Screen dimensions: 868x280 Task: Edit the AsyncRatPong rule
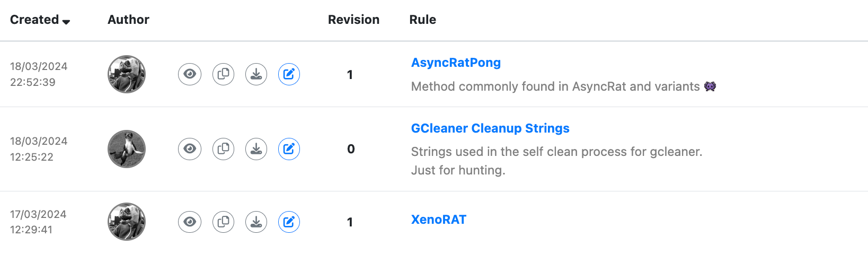click(x=289, y=74)
